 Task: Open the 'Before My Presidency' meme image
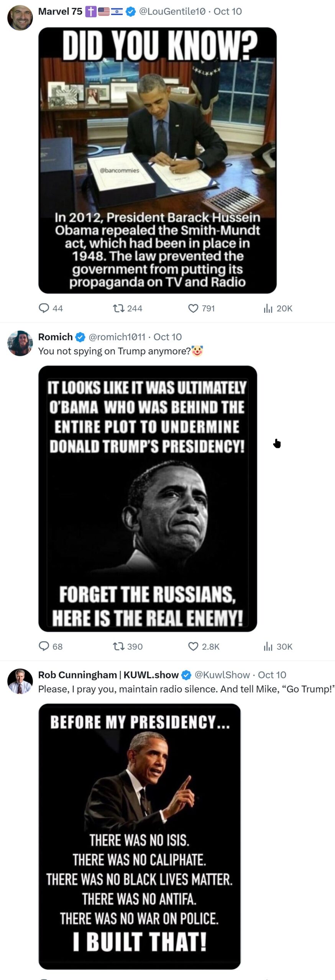[140, 836]
